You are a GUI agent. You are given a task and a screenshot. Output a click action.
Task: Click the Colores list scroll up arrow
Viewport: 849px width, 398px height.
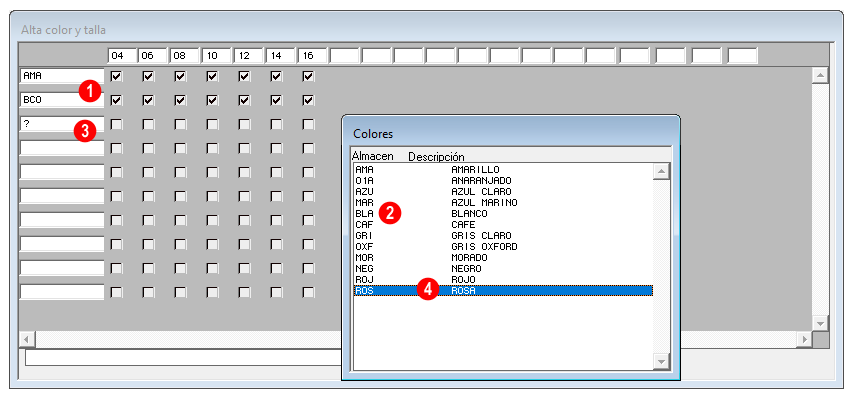(661, 172)
